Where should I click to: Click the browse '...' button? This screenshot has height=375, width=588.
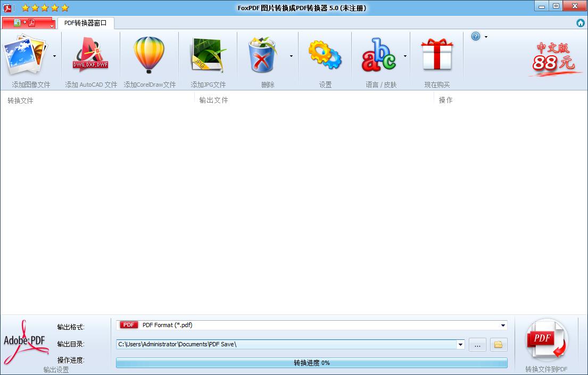pyautogui.click(x=477, y=345)
